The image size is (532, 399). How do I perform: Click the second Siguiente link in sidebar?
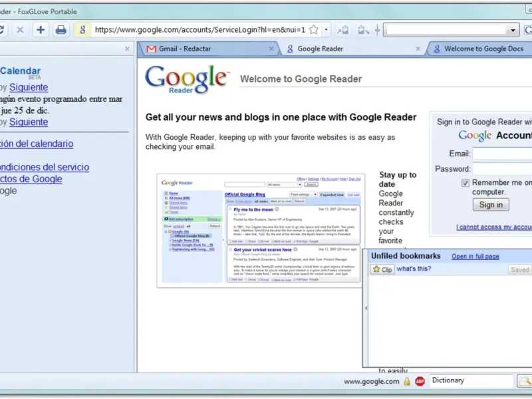click(x=29, y=122)
